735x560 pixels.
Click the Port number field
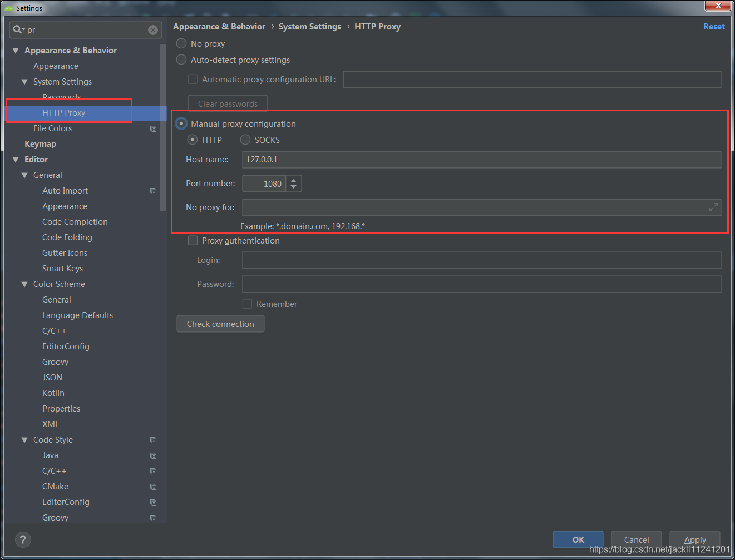[x=264, y=184]
